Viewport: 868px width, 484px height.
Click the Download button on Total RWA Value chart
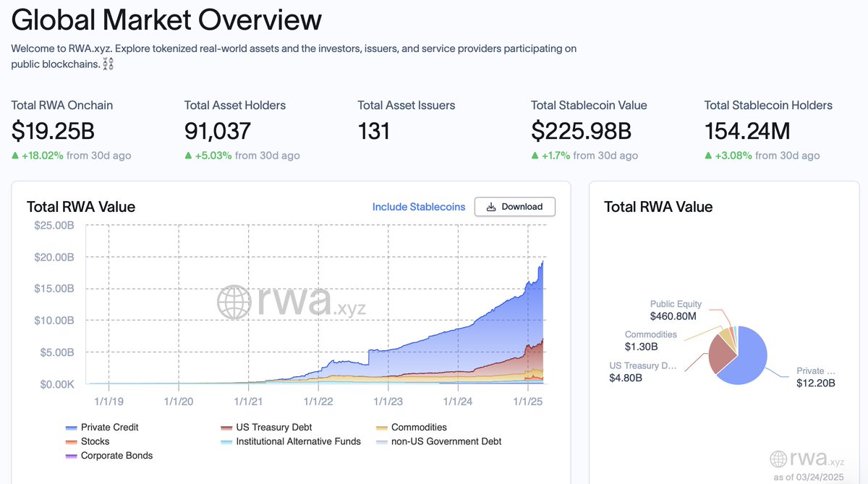(514, 206)
